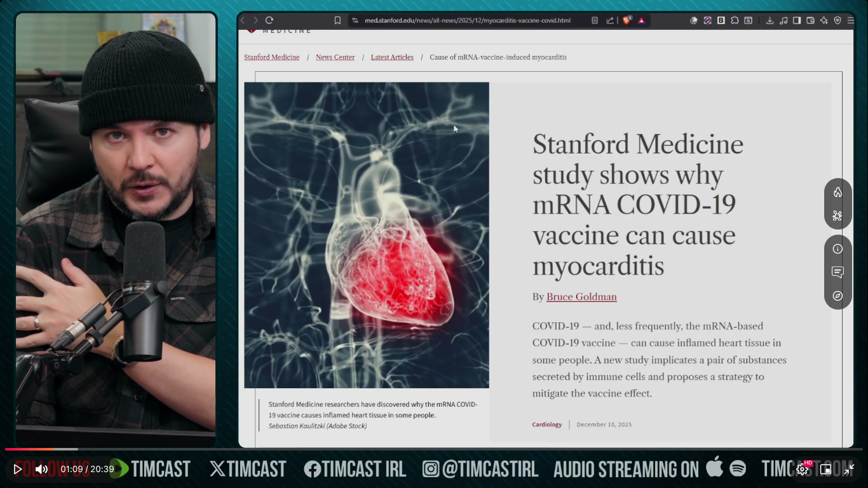
Task: Open Leo AI sparkle icon
Action: coord(824,20)
